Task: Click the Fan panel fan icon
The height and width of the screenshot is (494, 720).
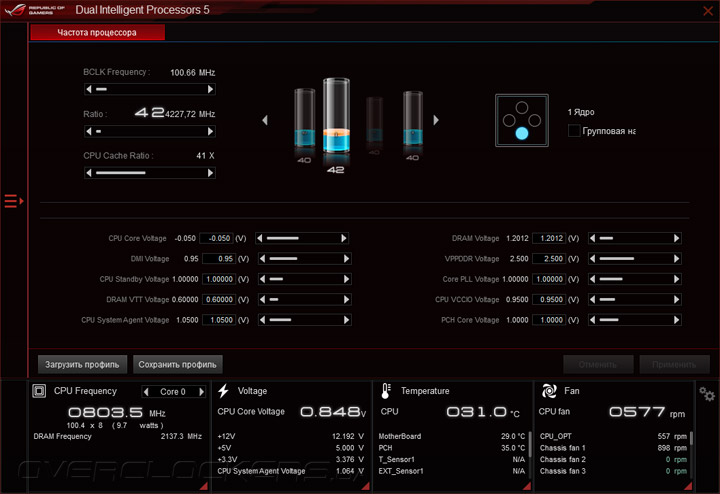Action: coord(549,391)
